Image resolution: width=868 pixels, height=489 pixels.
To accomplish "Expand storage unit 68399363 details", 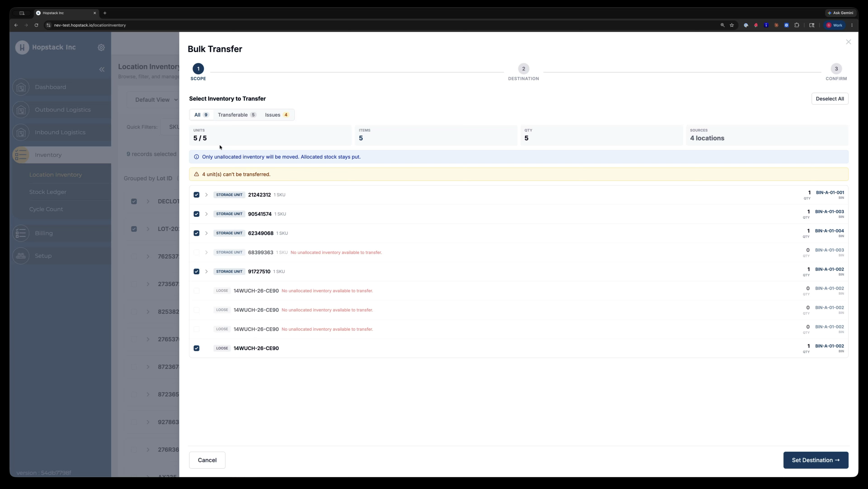I will click(206, 253).
